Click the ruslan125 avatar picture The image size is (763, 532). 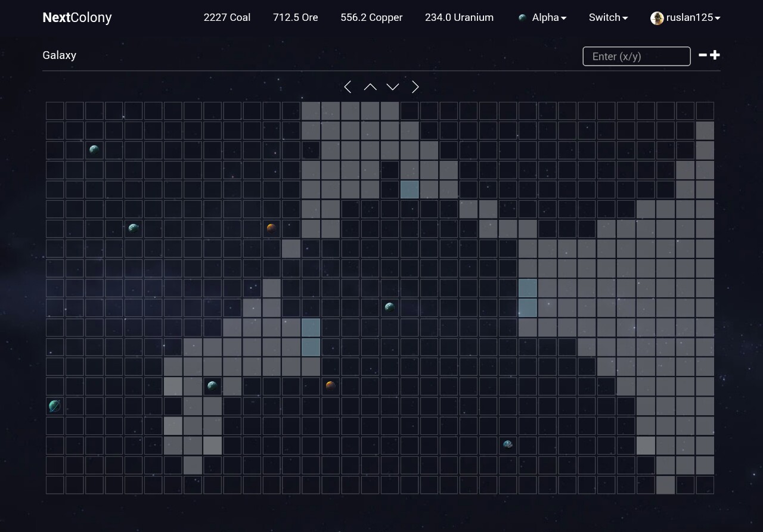point(657,18)
